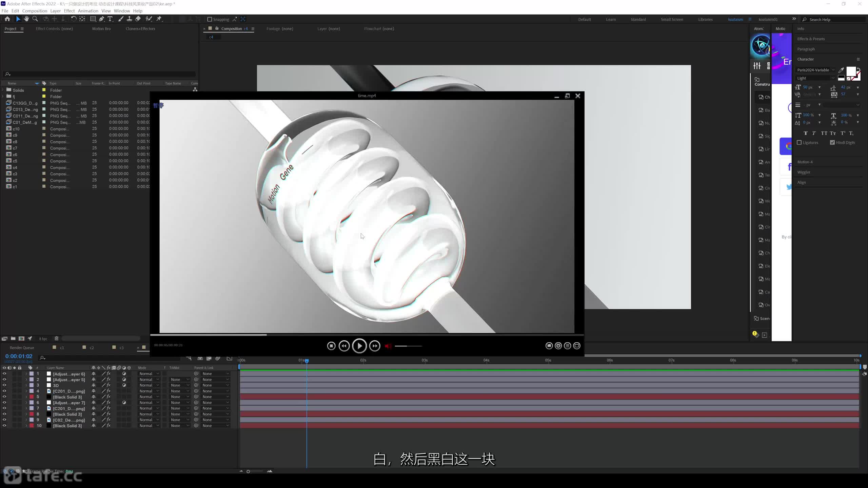Enable the Snapping checkbox
This screenshot has width=868, height=488.
pos(210,19)
